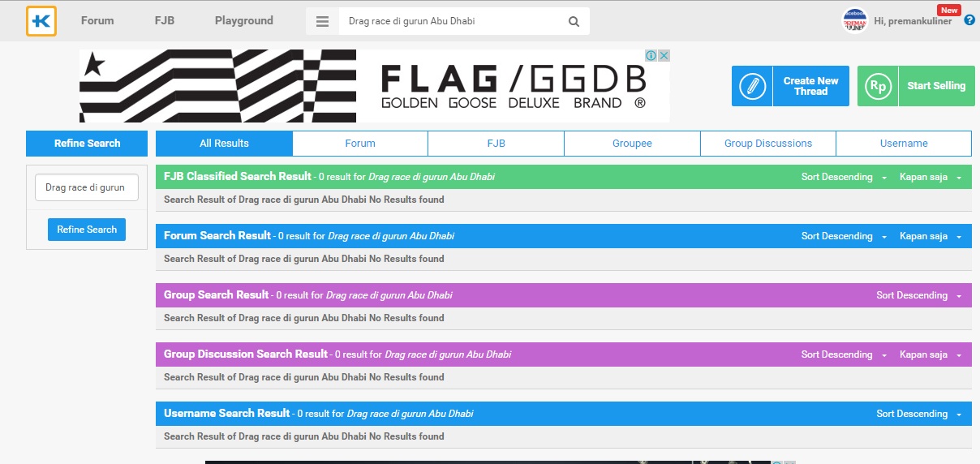The height and width of the screenshot is (464, 980).
Task: Switch to the Username tab
Action: click(904, 144)
